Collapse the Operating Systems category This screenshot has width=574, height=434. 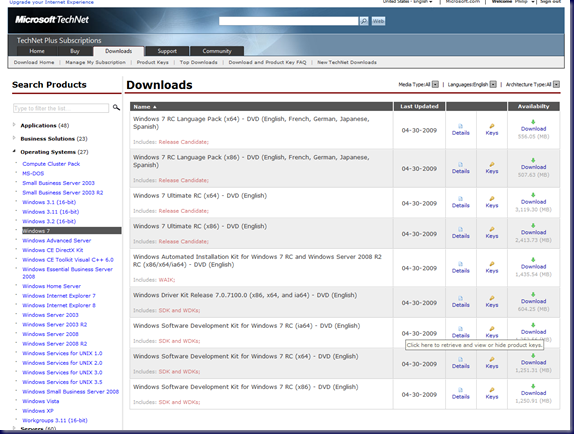coord(14,151)
